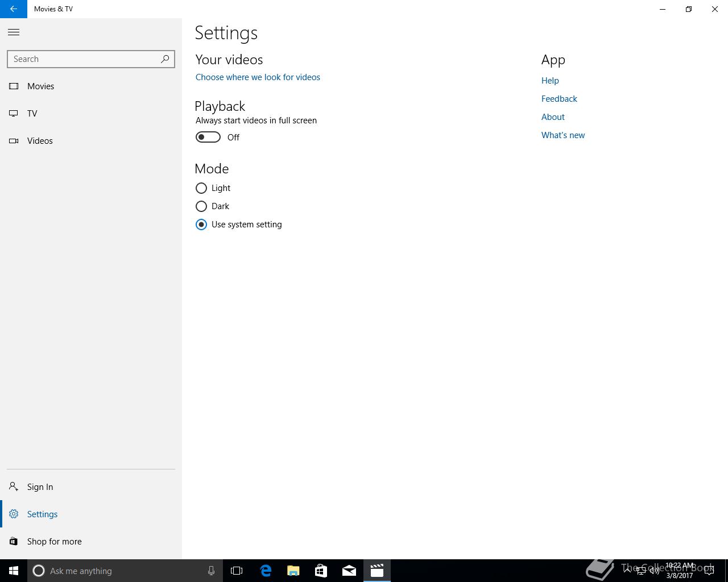Enable always start videos in full screen

208,138
